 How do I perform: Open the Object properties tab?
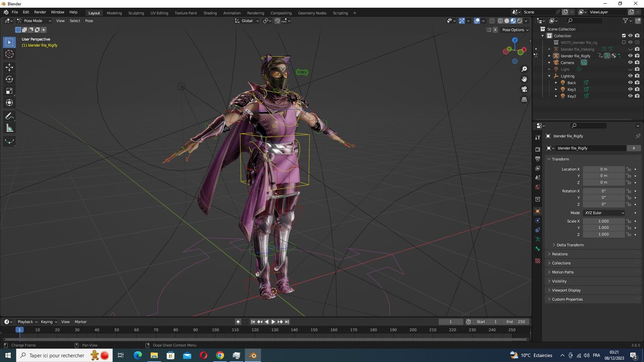(537, 211)
